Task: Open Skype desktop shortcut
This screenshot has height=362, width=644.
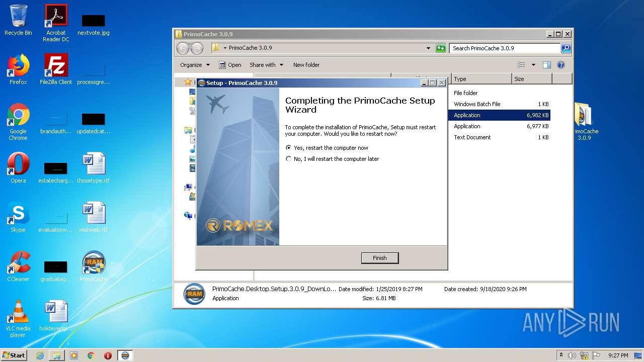Action: click(18, 217)
